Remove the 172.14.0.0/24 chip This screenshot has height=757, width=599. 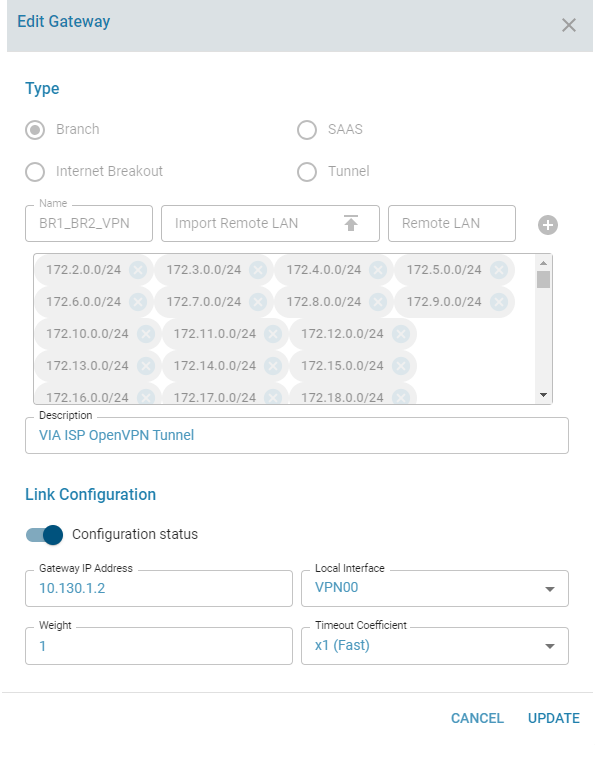(x=273, y=366)
